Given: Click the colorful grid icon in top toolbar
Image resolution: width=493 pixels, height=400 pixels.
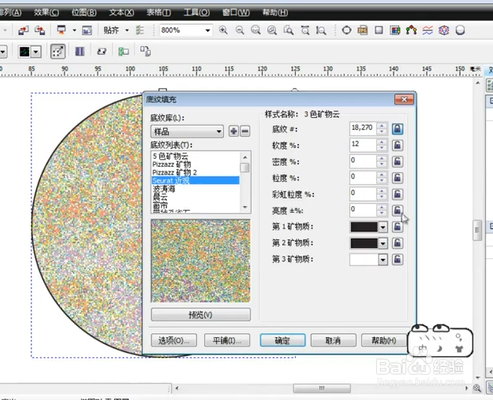Looking at the screenshot, I should coord(395,30).
